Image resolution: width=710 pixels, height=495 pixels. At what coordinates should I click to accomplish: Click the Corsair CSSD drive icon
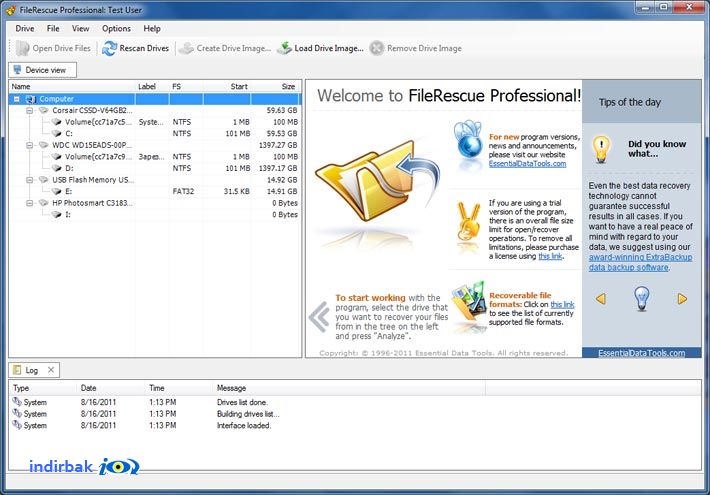pyautogui.click(x=44, y=110)
